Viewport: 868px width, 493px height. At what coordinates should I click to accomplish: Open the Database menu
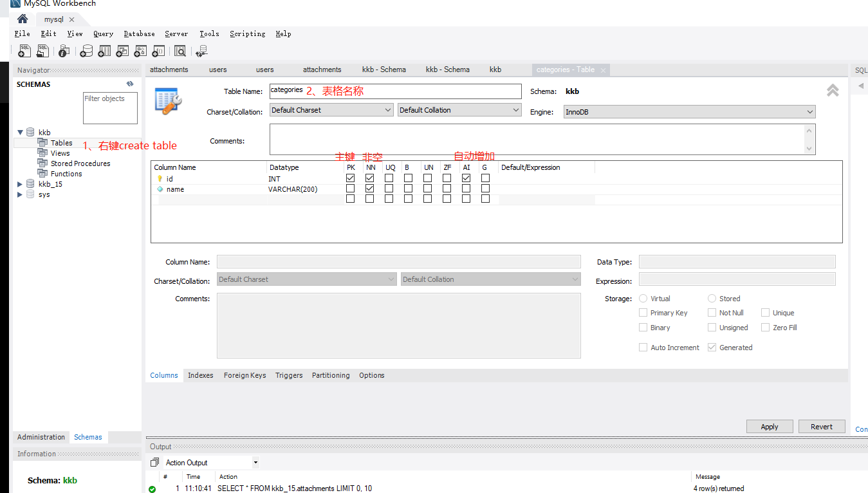(x=139, y=33)
